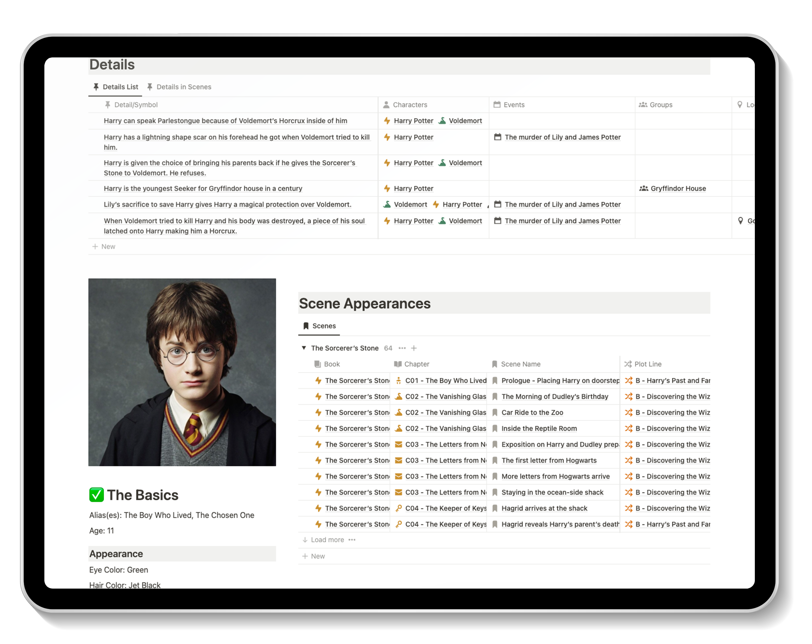Image resolution: width=812 pixels, height=644 pixels.
Task: Click the Appearance section heading
Action: coord(116,554)
